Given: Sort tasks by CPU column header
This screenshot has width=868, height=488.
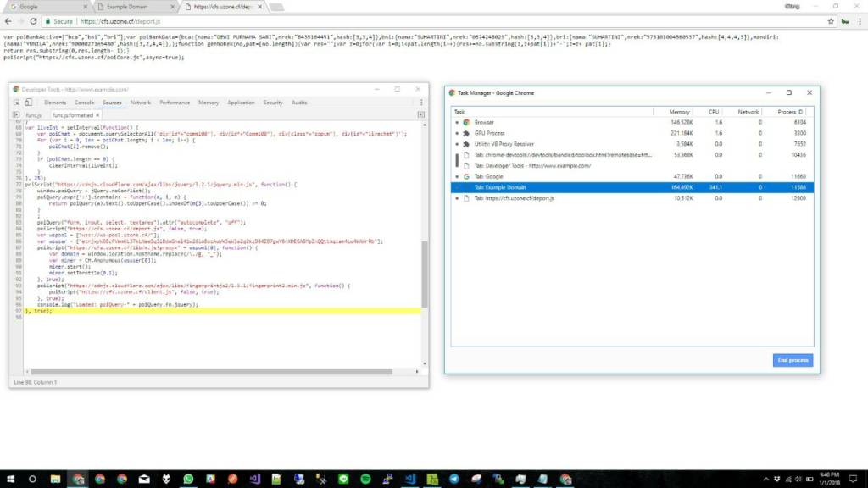Looking at the screenshot, I should click(714, 112).
